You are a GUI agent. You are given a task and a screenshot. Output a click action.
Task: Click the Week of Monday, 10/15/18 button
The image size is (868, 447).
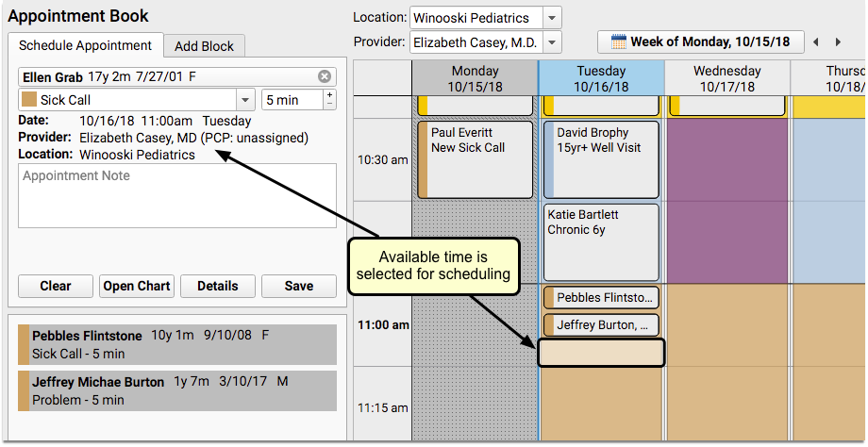(700, 42)
